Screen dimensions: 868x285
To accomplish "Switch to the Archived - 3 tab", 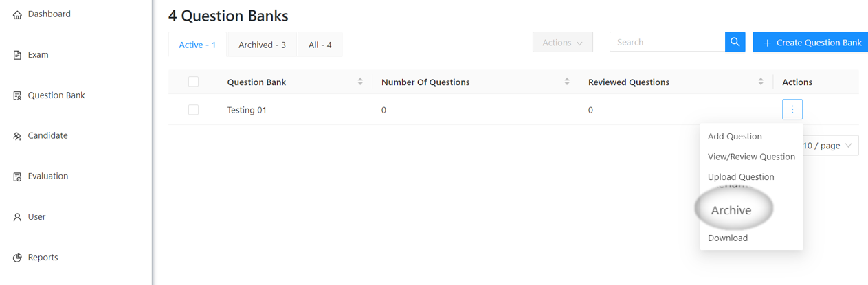I will [262, 45].
